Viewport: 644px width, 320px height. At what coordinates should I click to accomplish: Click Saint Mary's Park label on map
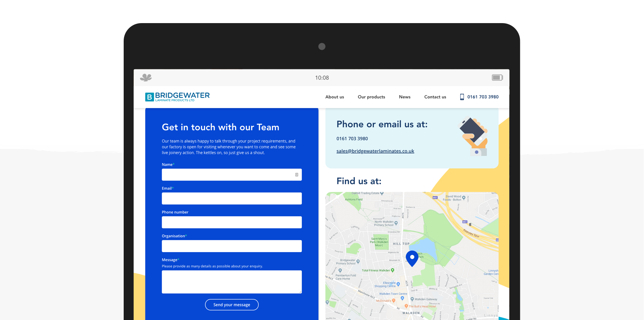point(379,242)
